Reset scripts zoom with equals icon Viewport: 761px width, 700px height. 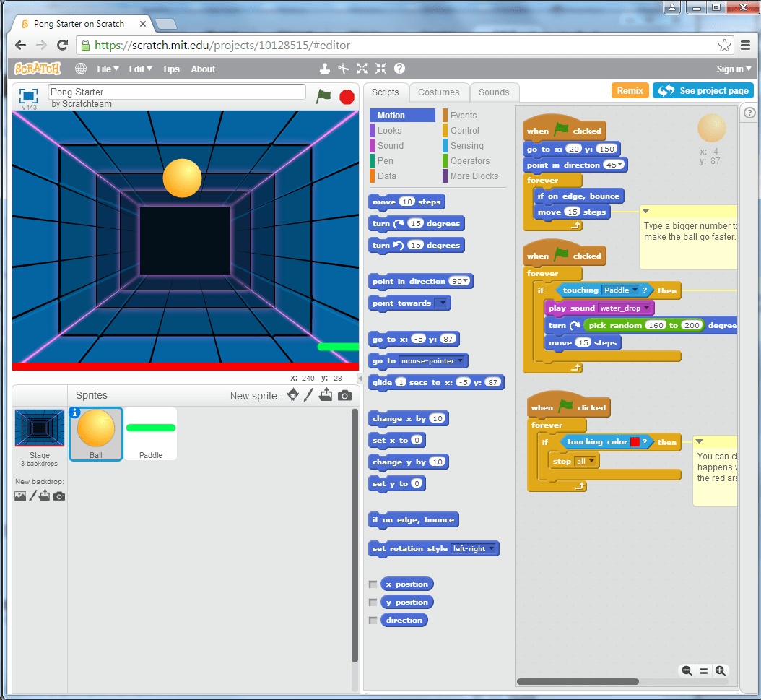click(x=703, y=671)
